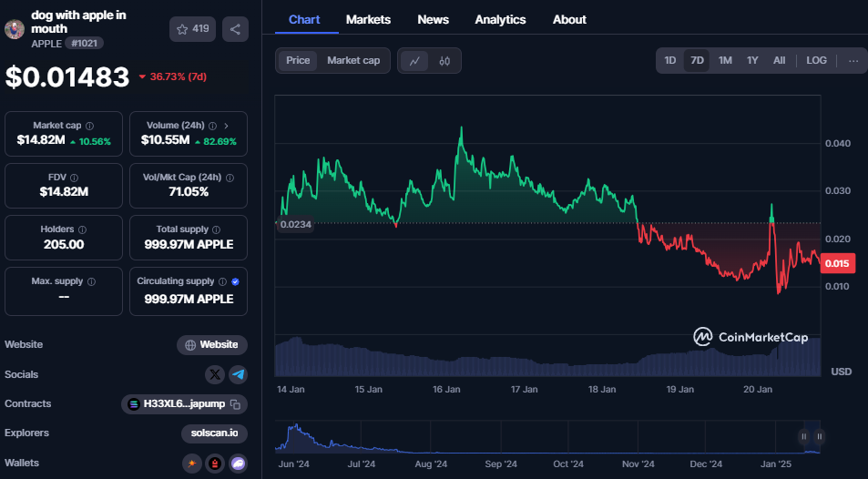This screenshot has height=479, width=868.
Task: Click the $0.01483 price text
Action: tap(67, 77)
